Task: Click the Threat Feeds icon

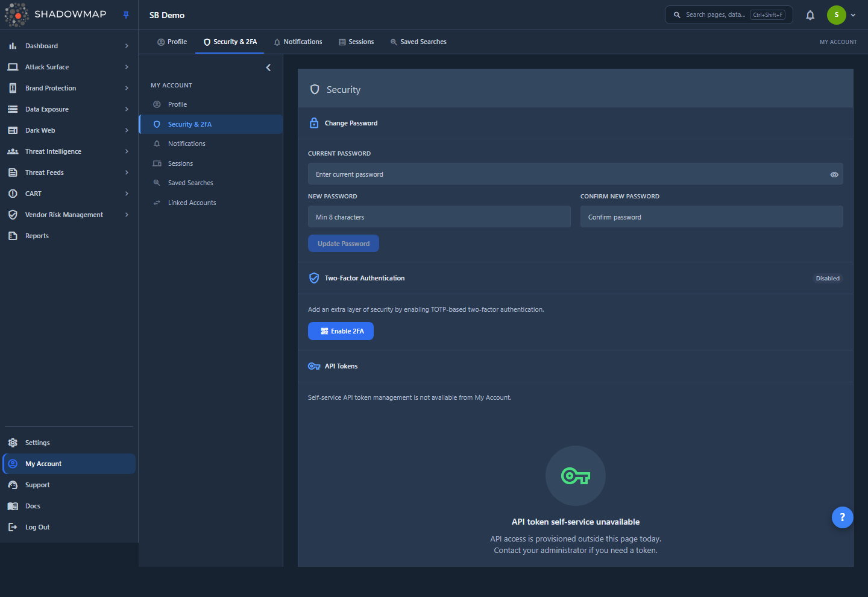Action: tap(13, 172)
